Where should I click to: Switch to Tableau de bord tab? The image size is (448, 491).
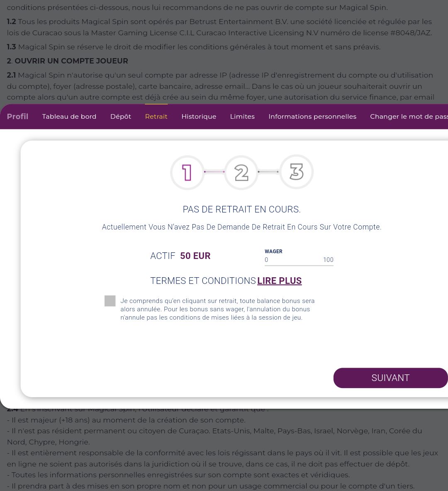(69, 117)
